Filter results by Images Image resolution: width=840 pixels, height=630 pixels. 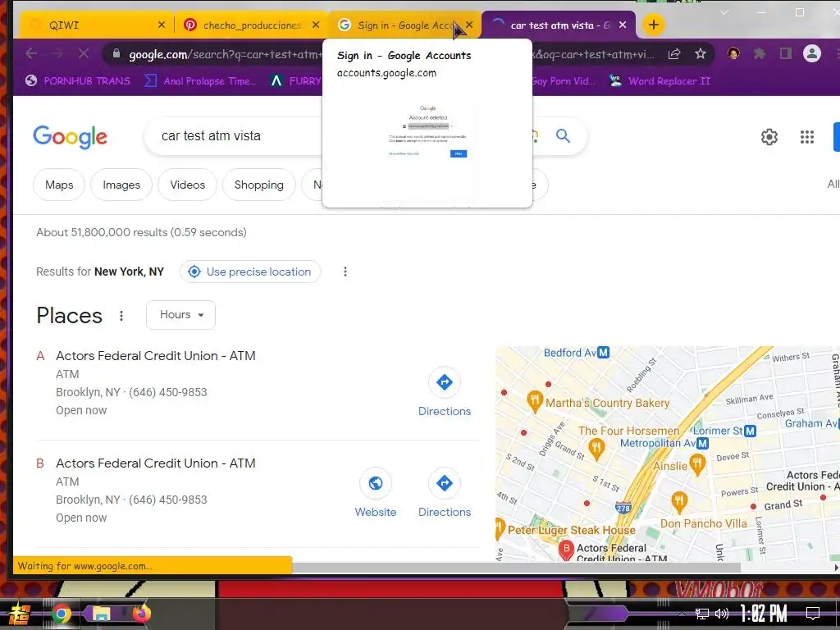pyautogui.click(x=121, y=185)
